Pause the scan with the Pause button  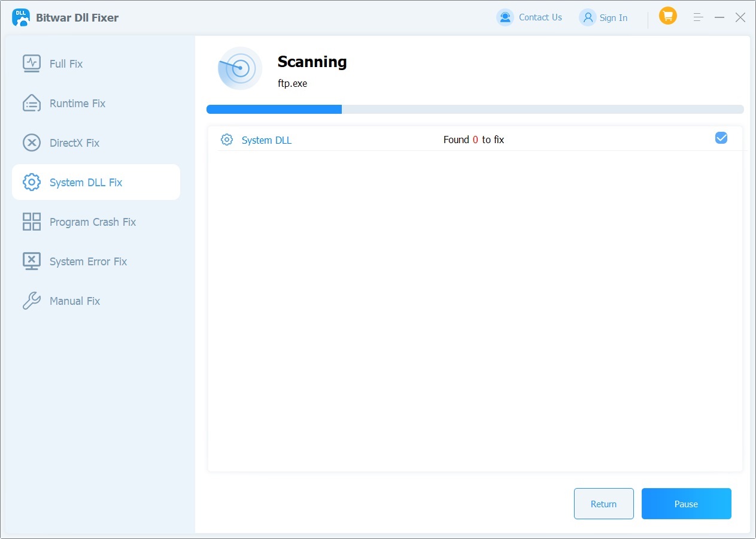click(687, 504)
